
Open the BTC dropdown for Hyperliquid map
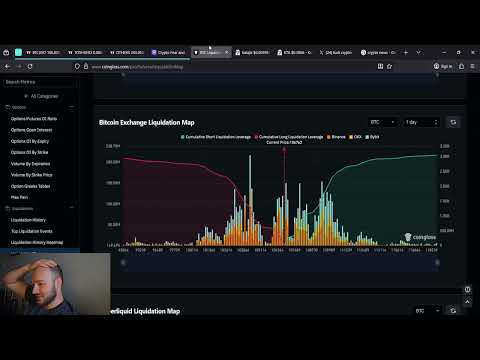click(427, 311)
